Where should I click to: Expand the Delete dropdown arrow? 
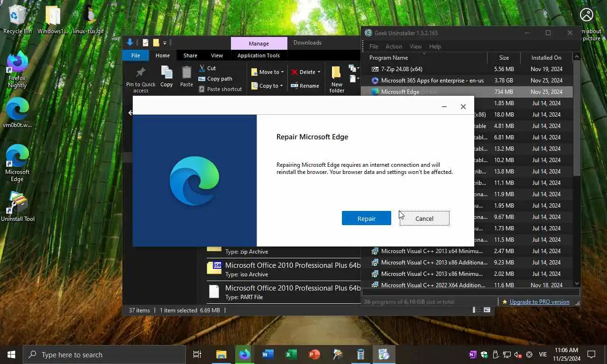[319, 72]
